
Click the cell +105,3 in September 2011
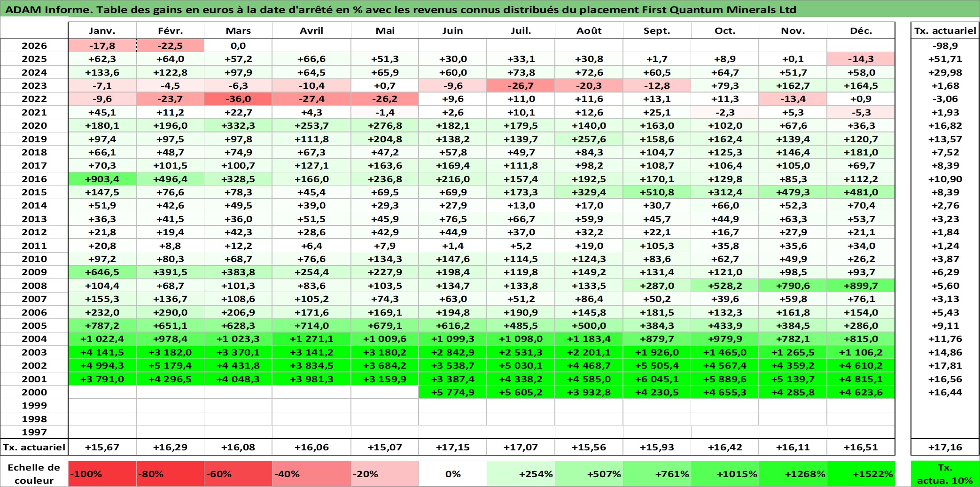point(657,246)
